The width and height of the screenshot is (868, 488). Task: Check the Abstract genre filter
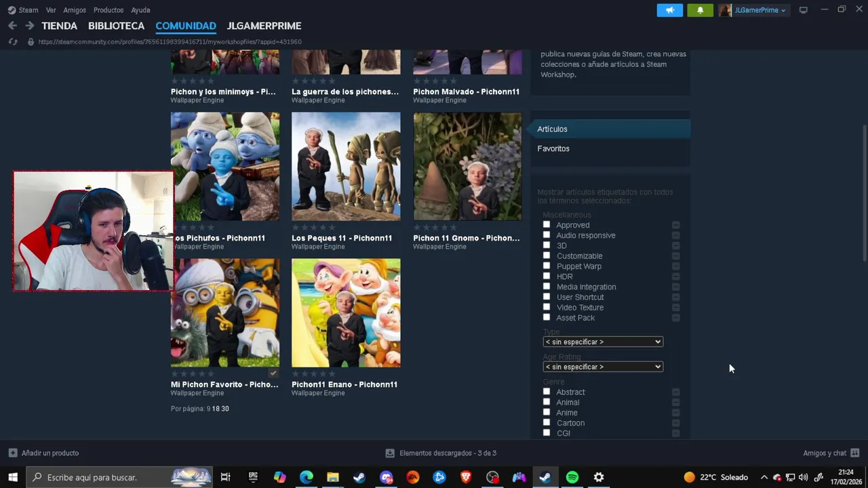pos(547,391)
